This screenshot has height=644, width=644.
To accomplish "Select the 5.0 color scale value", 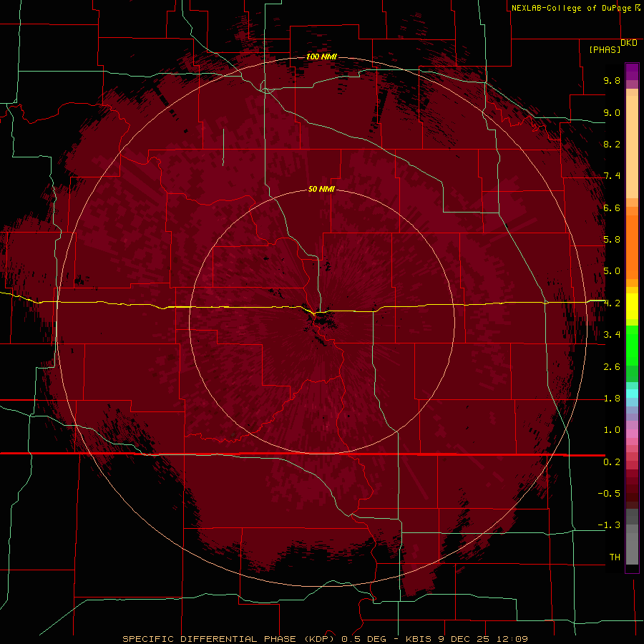I will click(x=612, y=271).
